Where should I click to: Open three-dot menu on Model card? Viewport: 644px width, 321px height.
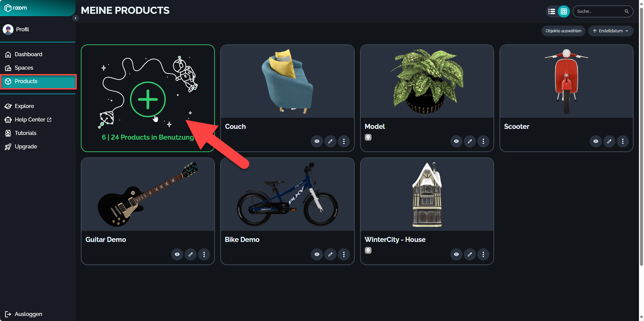pyautogui.click(x=483, y=141)
